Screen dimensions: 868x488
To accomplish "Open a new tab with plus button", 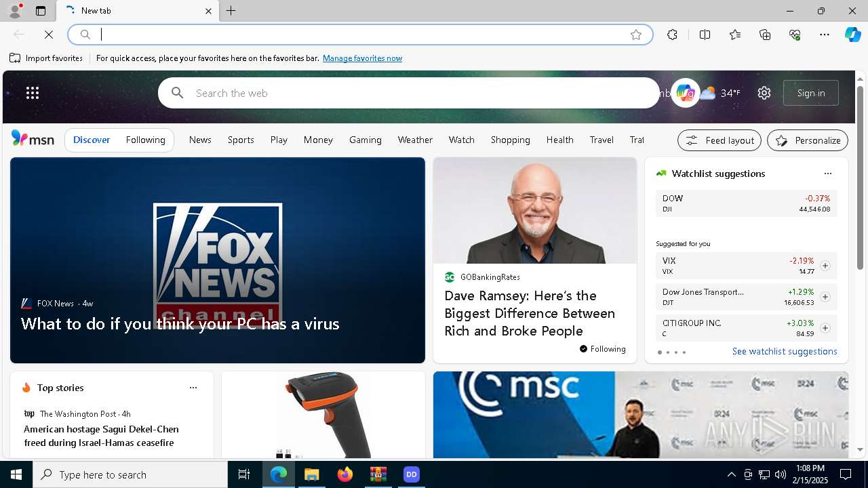I will pos(231,11).
